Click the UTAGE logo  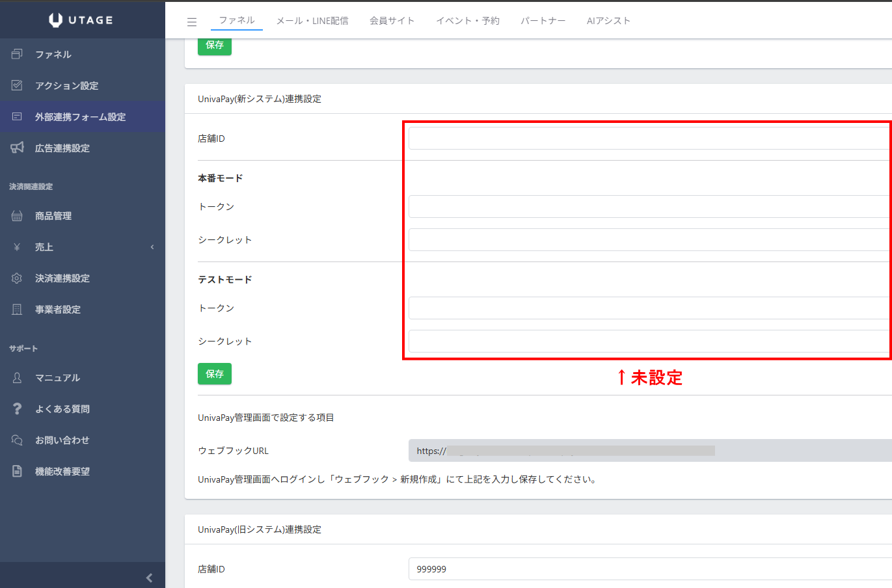[81, 20]
